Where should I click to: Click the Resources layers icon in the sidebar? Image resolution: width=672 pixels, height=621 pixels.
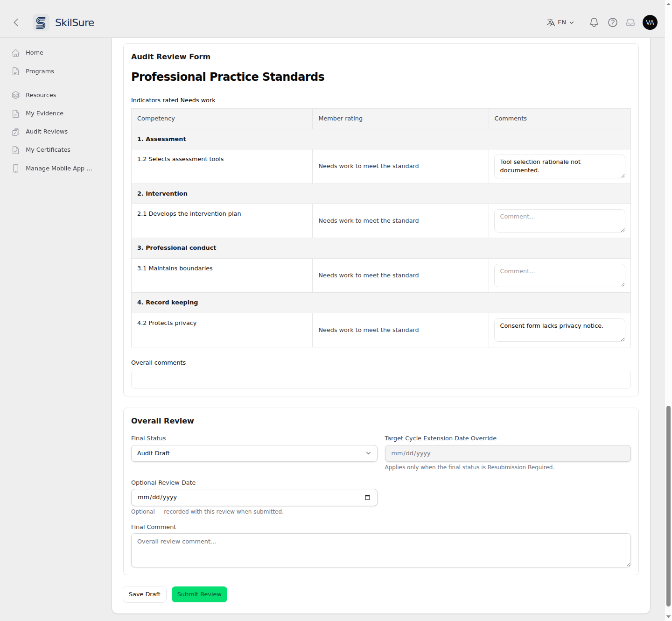16,95
